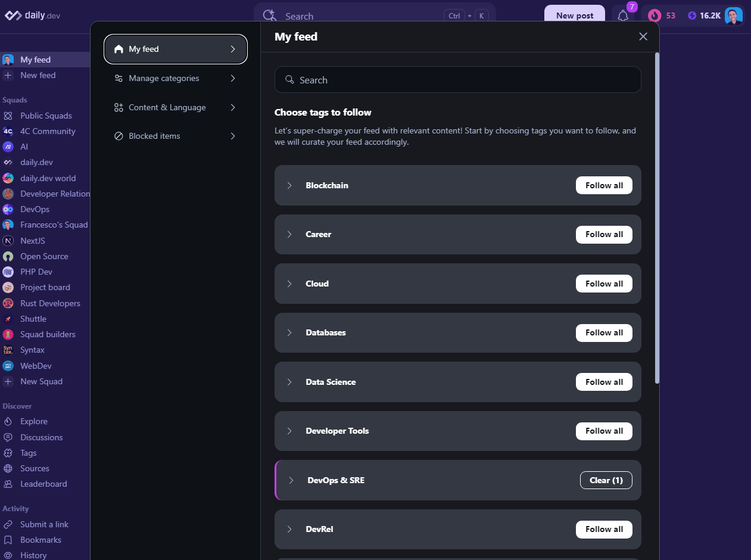This screenshot has height=560, width=751.
Task: Open the NextJS squad icon
Action: coord(8,241)
